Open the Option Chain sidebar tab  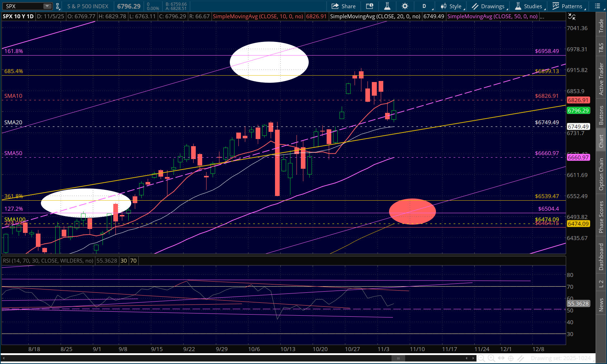601,174
